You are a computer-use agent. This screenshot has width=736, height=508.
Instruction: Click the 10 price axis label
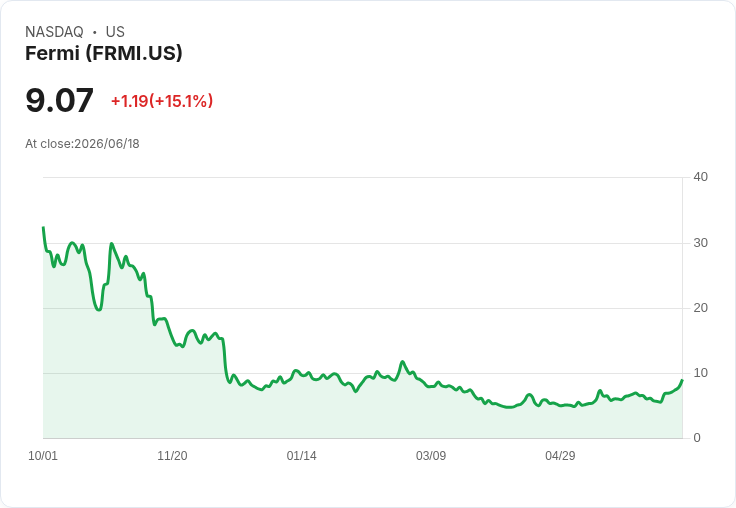tap(700, 373)
